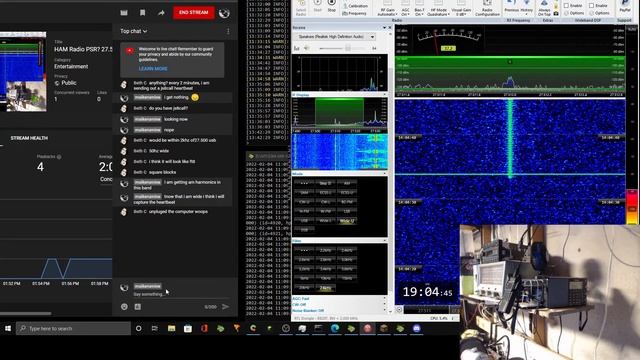Choose the 20kHz filter button
The width and height of the screenshot is (640, 360).
pyautogui.click(x=304, y=288)
